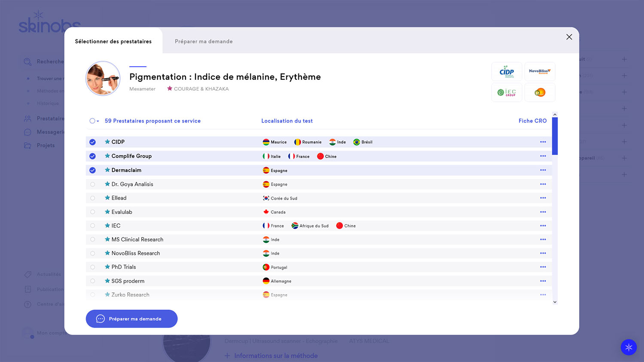Click the Brésil flag icon
Screen dimensions: 644x362
coord(356,142)
